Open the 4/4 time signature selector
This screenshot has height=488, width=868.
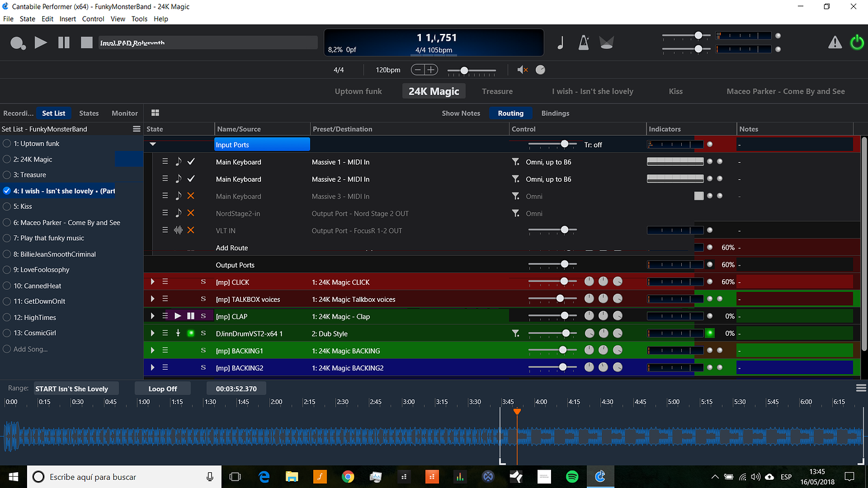coord(338,70)
